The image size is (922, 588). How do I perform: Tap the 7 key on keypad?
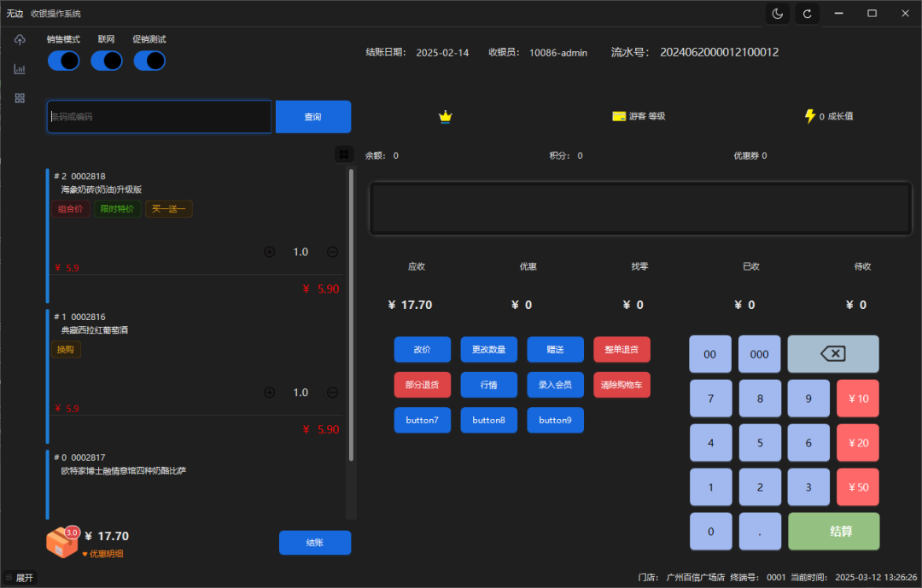[x=710, y=399]
